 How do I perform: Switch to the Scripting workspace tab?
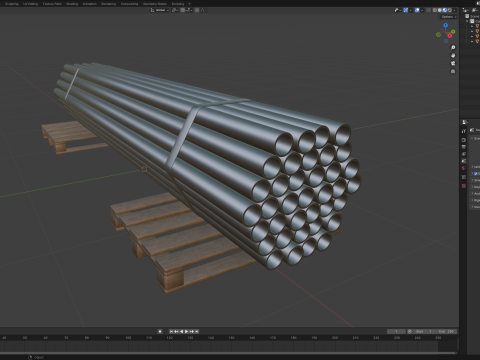178,4
